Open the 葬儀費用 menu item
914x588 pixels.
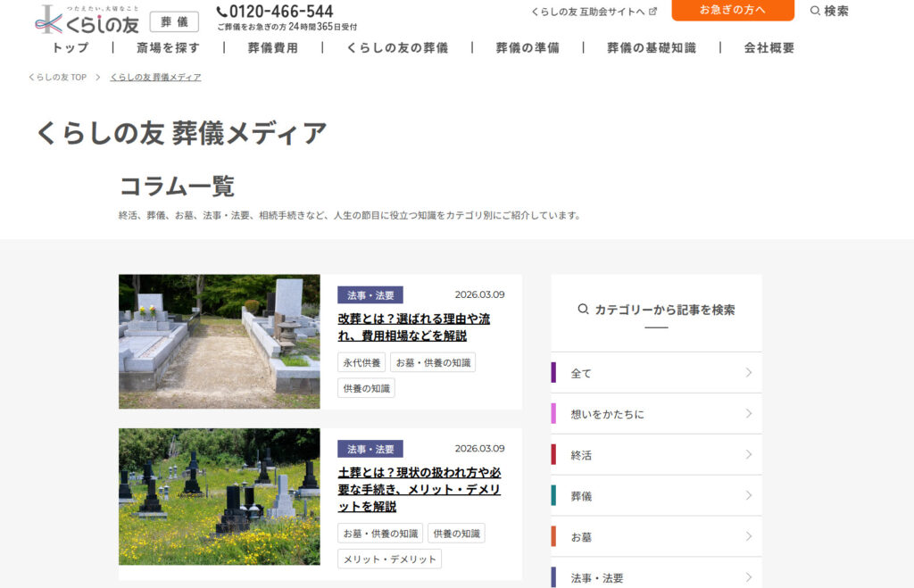click(x=272, y=48)
